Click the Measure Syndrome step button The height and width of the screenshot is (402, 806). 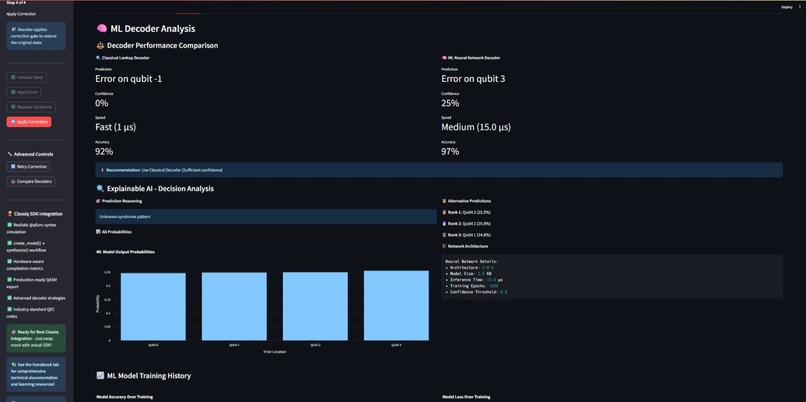pyautogui.click(x=31, y=107)
